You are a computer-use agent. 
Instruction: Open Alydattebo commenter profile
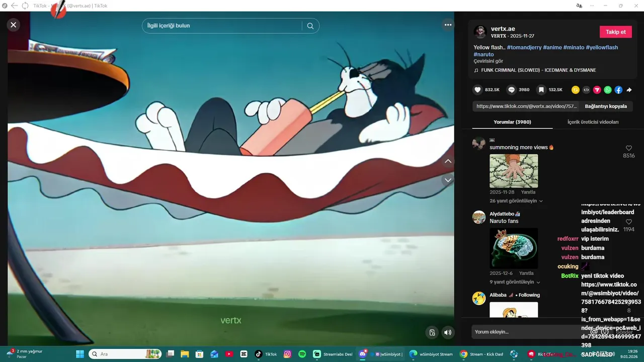479,217
